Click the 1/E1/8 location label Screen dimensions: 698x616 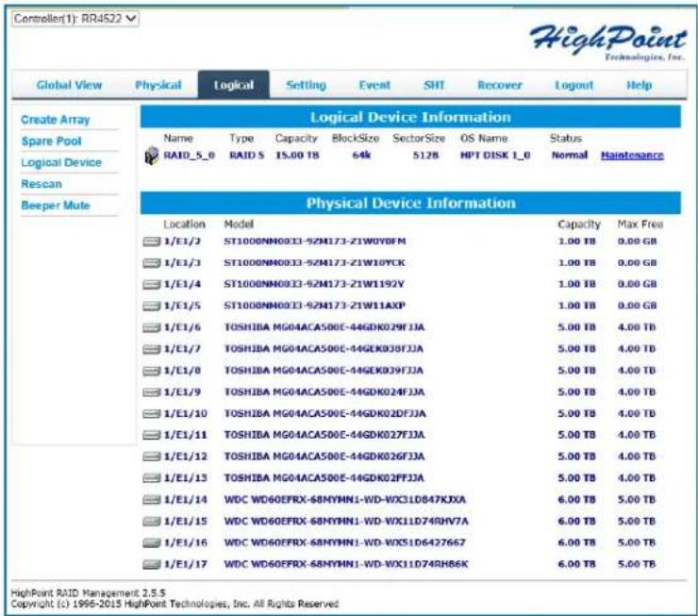click(182, 371)
